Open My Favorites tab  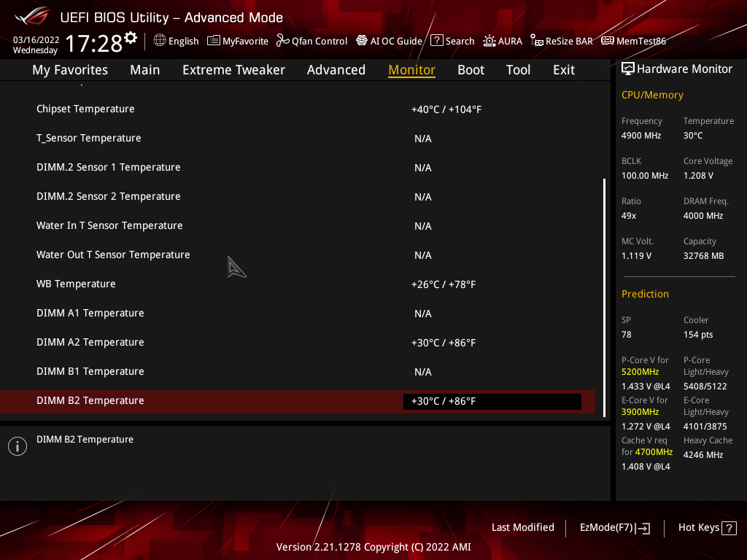(70, 69)
